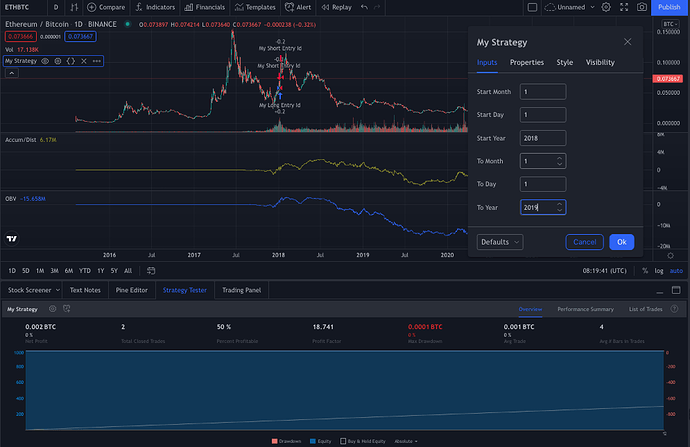This screenshot has width=690, height=447.
Task: Collapse the indicator legend arrow
Action: tap(12, 73)
